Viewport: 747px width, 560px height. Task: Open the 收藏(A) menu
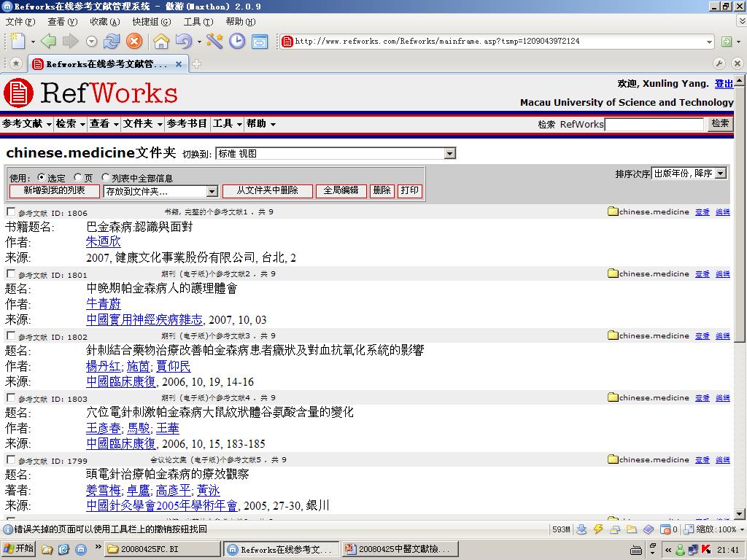[105, 22]
